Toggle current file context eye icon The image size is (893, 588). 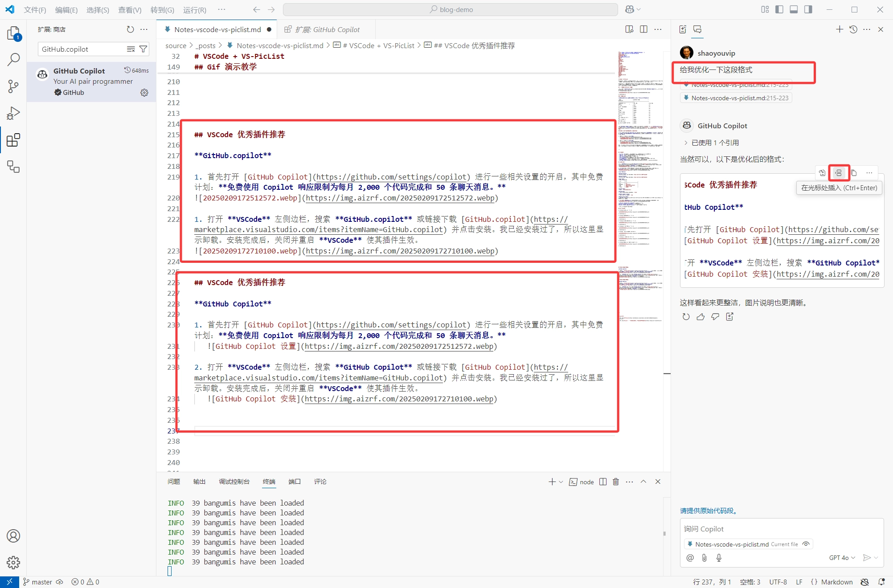[x=806, y=544]
